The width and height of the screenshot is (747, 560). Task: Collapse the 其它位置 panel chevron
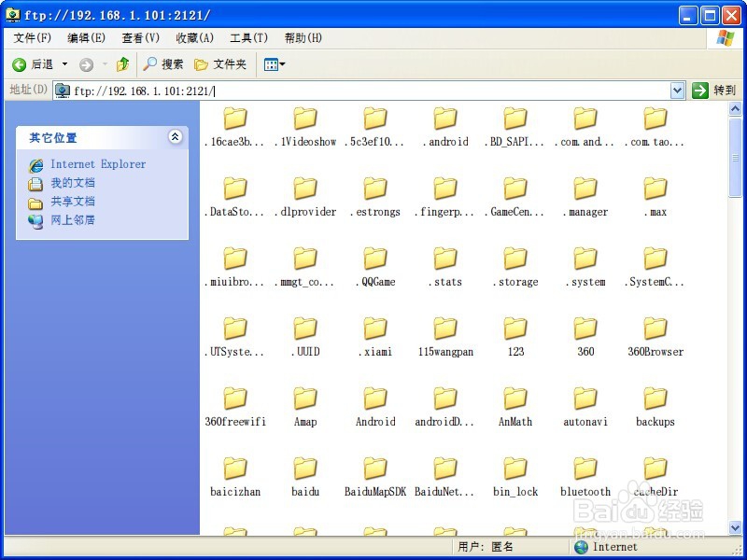pos(175,137)
